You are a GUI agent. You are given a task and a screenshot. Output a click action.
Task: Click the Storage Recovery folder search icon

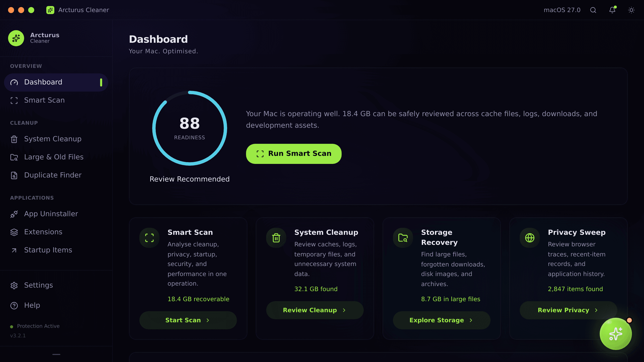(403, 238)
